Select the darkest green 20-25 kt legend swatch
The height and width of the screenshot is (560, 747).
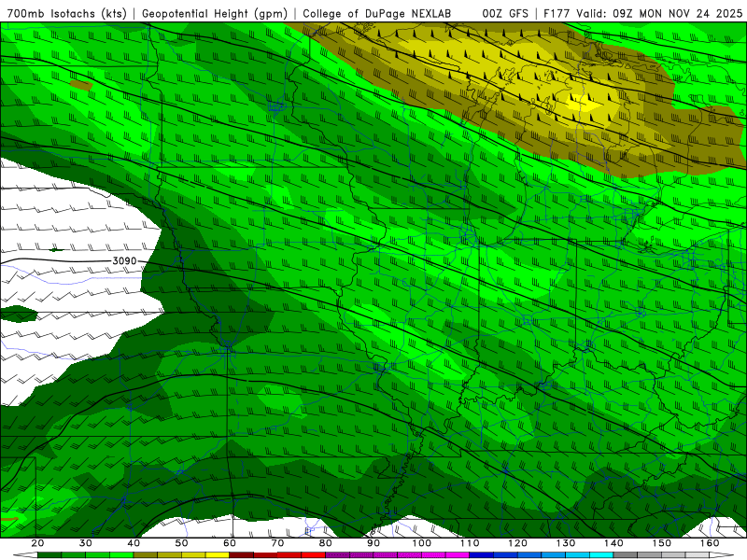click(49, 555)
